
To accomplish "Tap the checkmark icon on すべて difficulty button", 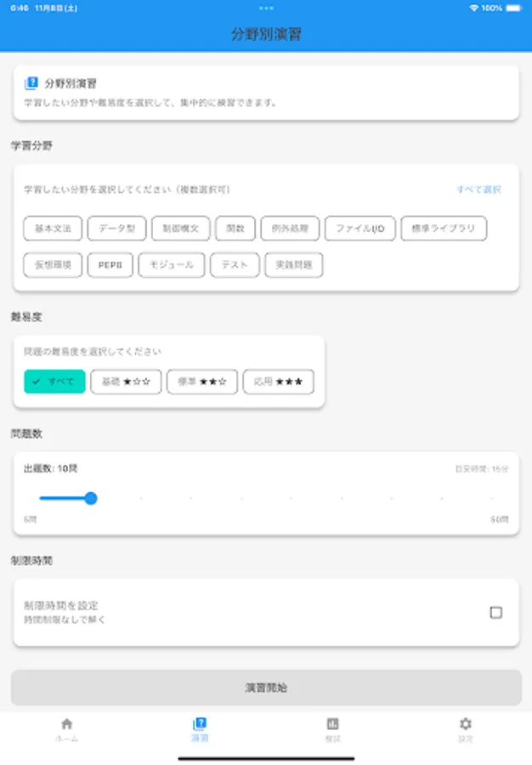I will point(36,382).
